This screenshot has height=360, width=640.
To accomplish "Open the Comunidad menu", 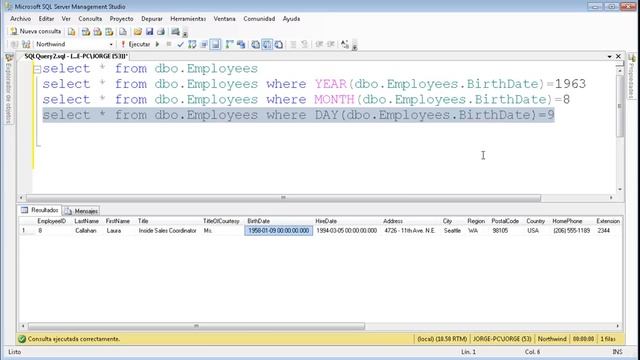I will 259,19.
